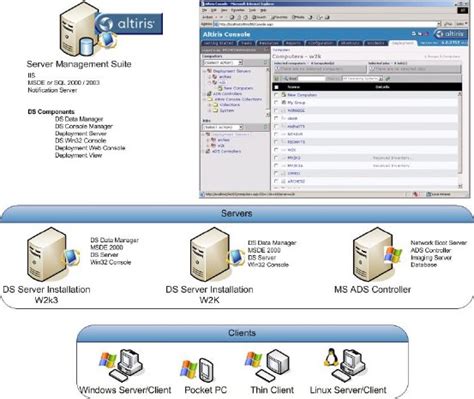Switch to the Deployment tab

point(402,43)
